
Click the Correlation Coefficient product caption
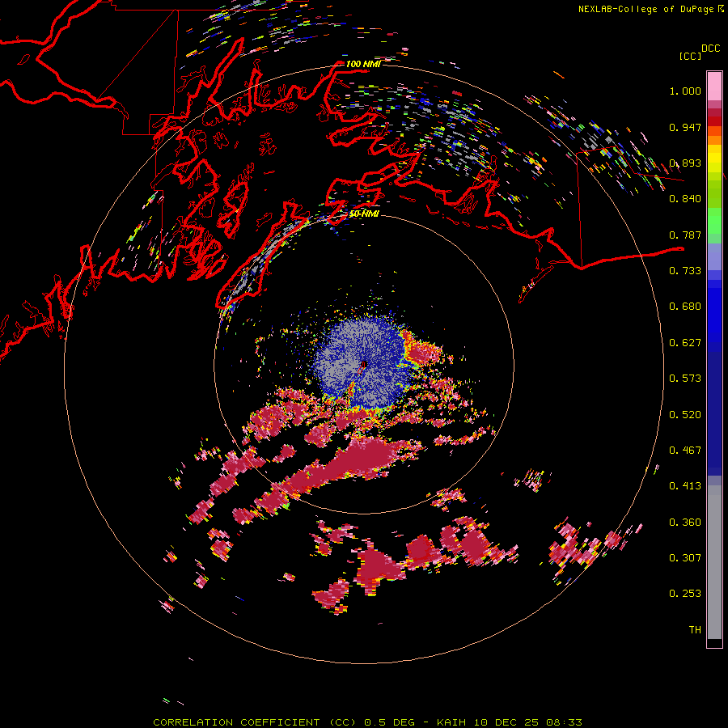pyautogui.click(x=367, y=722)
